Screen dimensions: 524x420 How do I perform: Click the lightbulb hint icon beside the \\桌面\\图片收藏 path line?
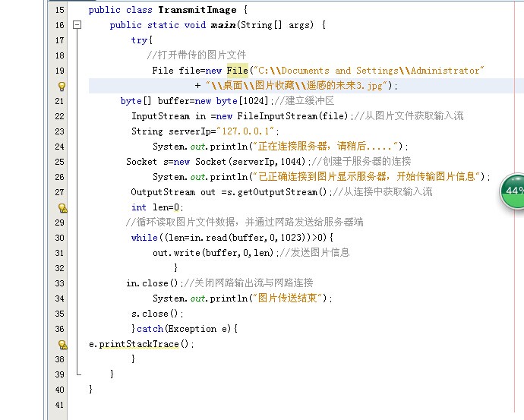coord(62,87)
